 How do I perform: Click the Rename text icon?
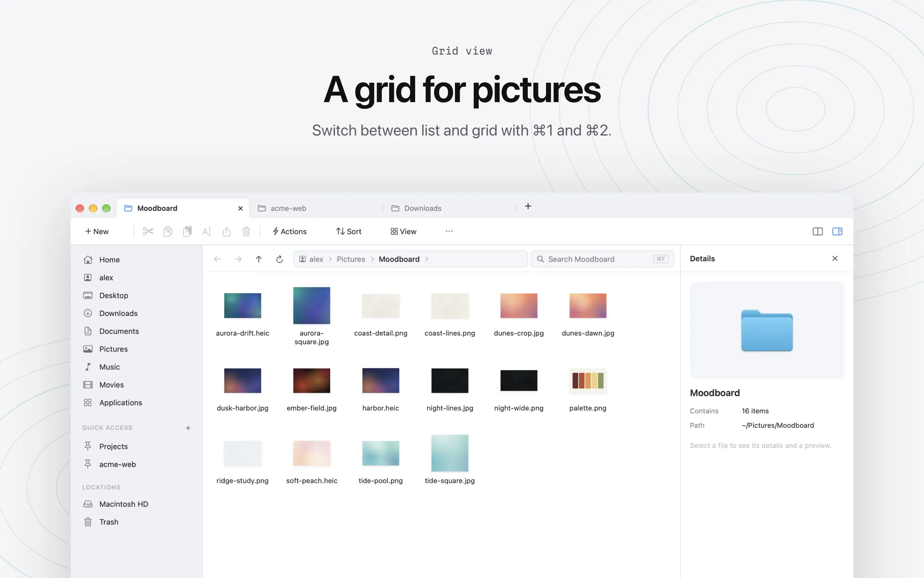(207, 231)
